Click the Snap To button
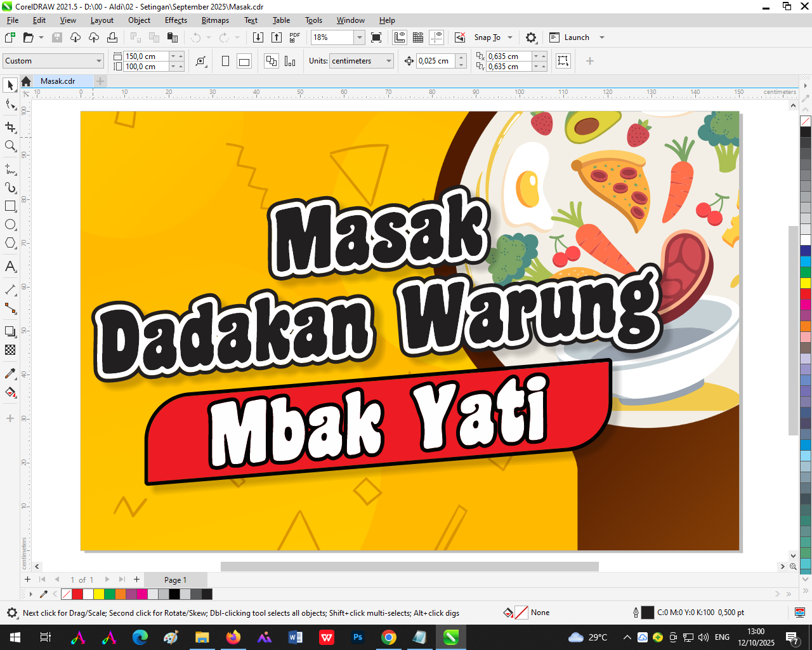 (487, 37)
